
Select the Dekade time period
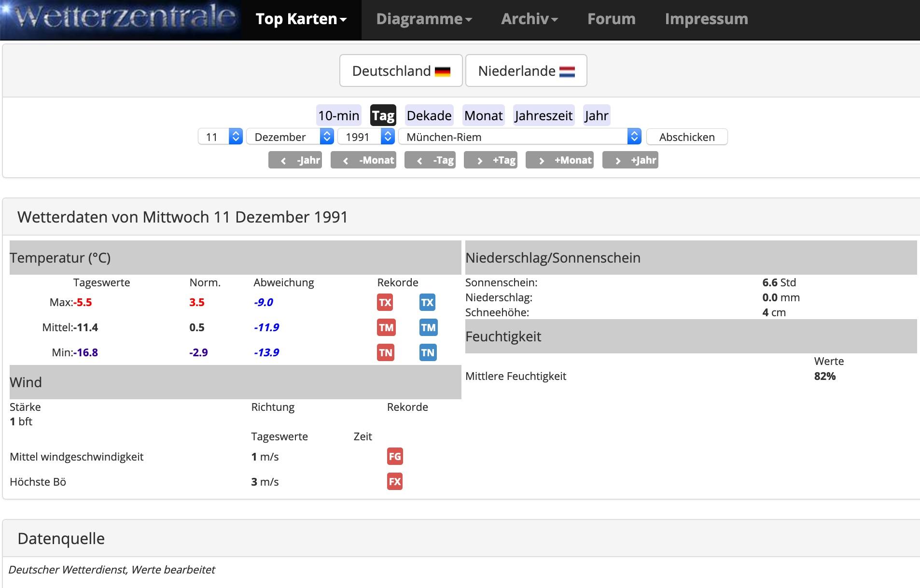point(429,116)
